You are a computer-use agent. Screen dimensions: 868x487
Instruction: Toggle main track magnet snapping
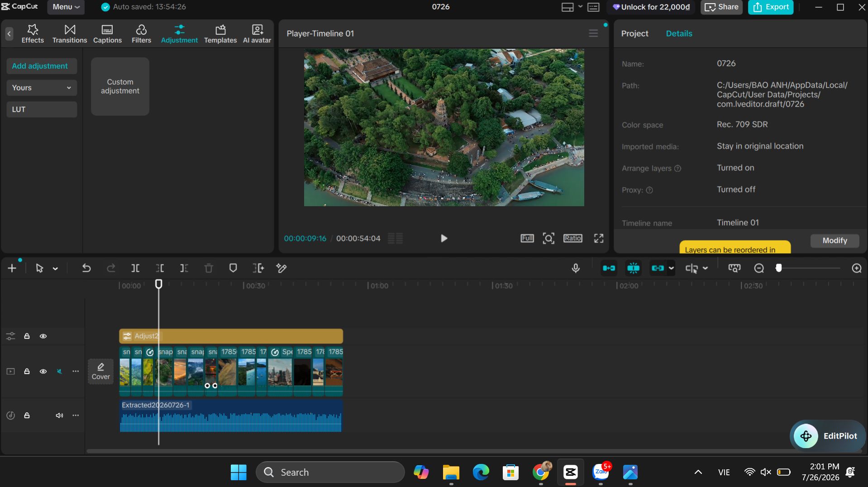click(x=609, y=268)
